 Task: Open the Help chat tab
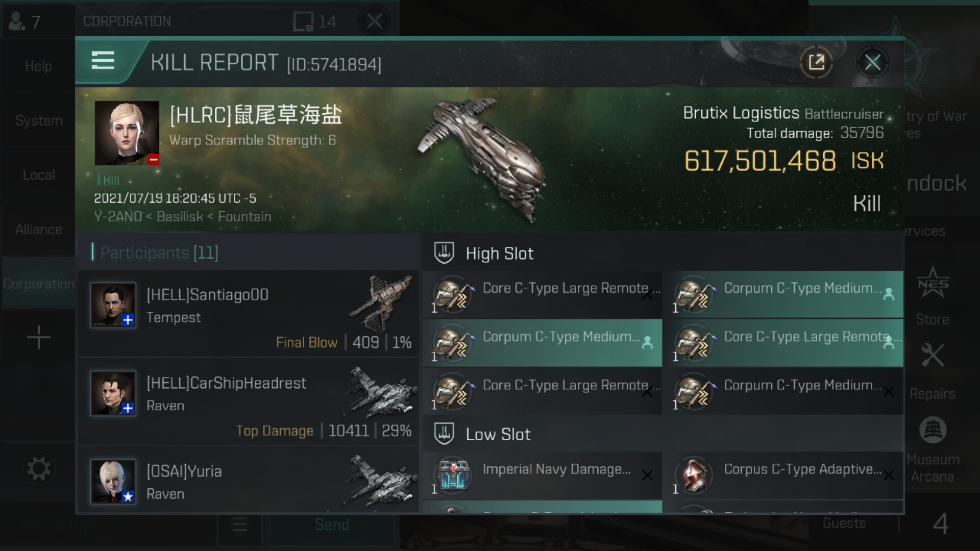(39, 66)
